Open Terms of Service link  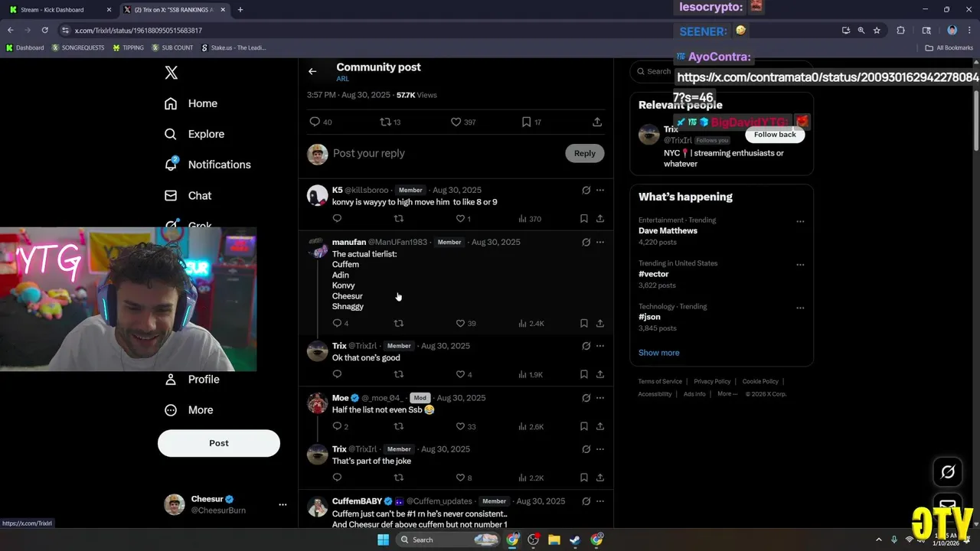pyautogui.click(x=660, y=381)
